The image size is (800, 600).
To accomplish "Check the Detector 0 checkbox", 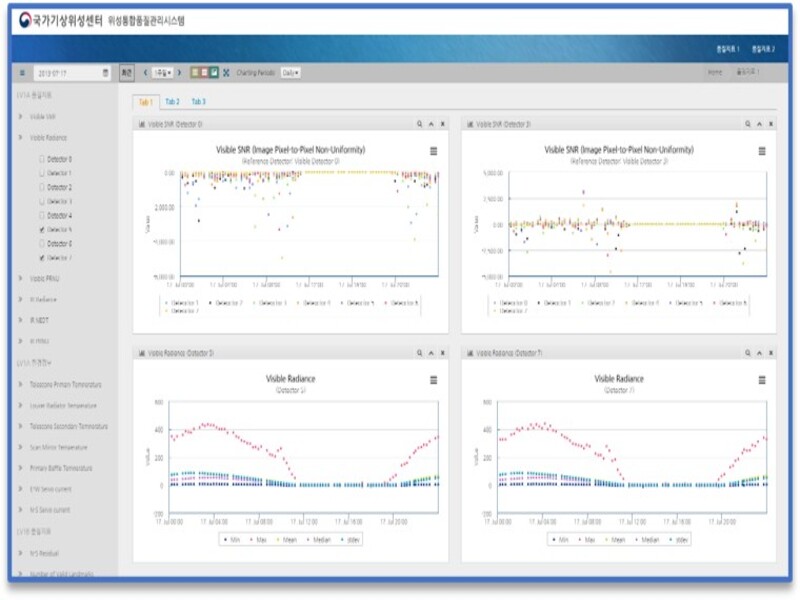I will [41, 159].
